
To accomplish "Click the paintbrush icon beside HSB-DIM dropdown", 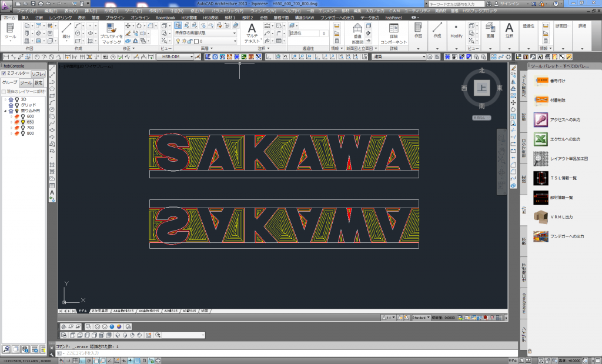I will (x=198, y=57).
